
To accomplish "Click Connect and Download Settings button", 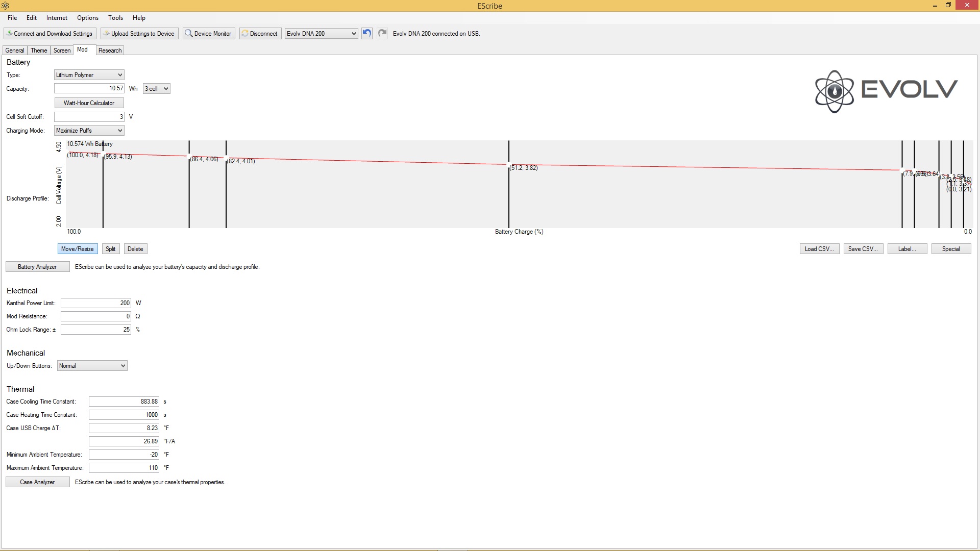I will point(50,34).
